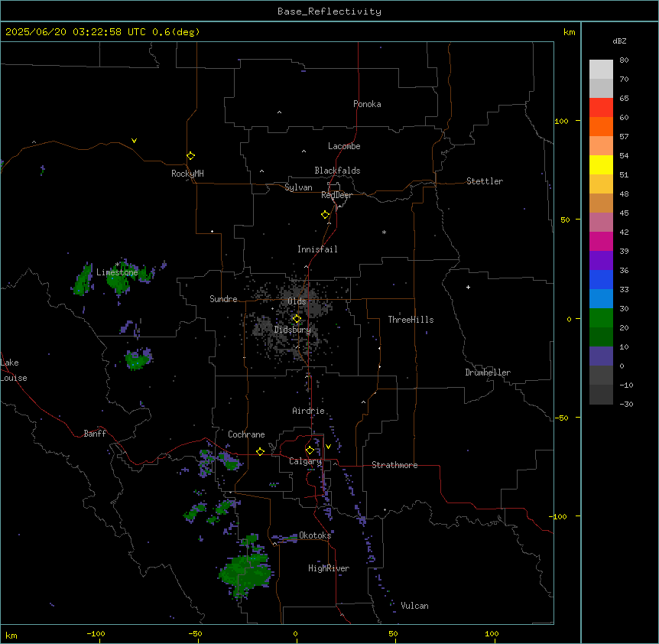Click the Airdrie label
Image resolution: width=659 pixels, height=644 pixels.
coord(308,411)
